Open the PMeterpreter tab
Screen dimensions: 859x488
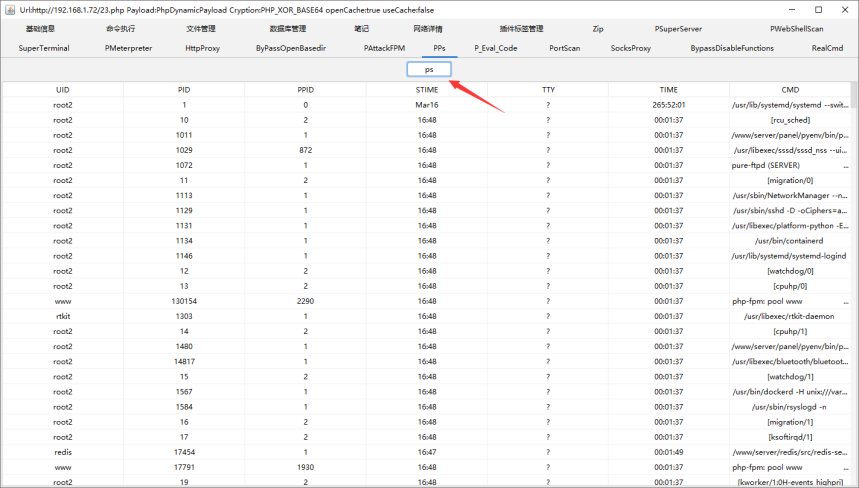click(128, 48)
